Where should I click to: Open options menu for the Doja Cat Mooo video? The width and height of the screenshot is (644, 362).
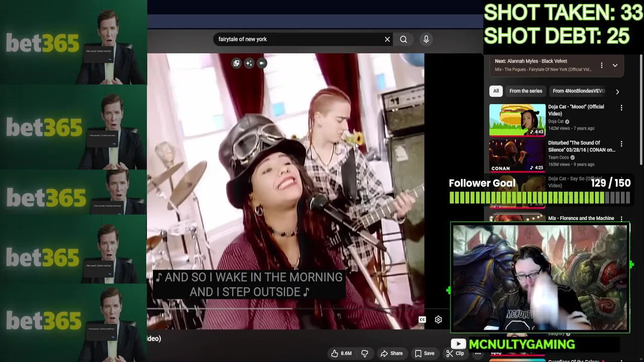pyautogui.click(x=621, y=108)
